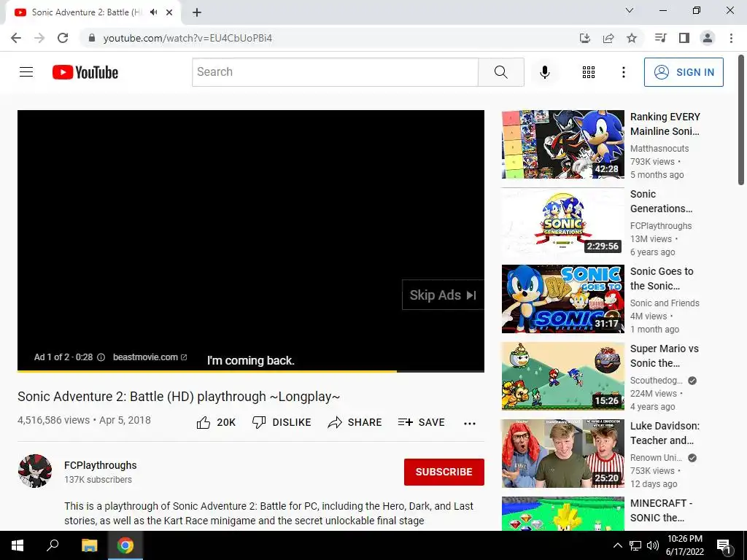Open Ranking EVERY Mainline Sonic thumbnail
747x560 pixels.
562,144
